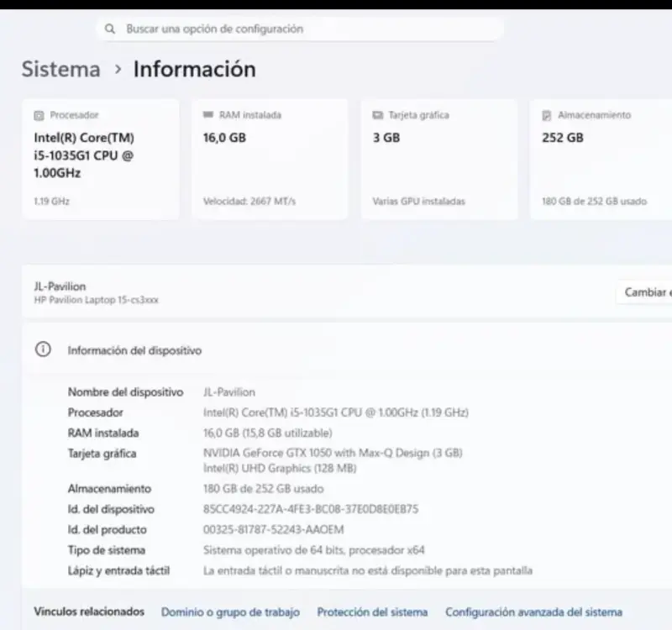Select the Almacenamiento row value in device info
Viewport: 672px width, 630px height.
[x=263, y=489]
